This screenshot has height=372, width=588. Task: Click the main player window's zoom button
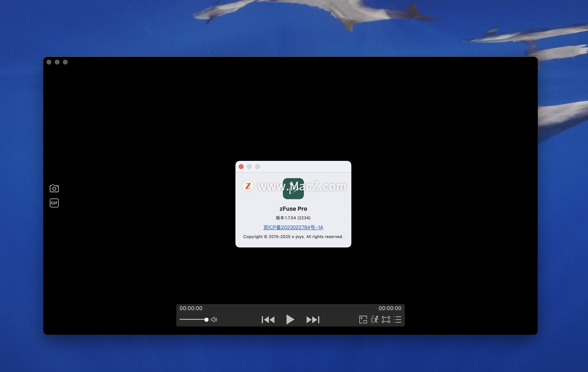tap(65, 62)
